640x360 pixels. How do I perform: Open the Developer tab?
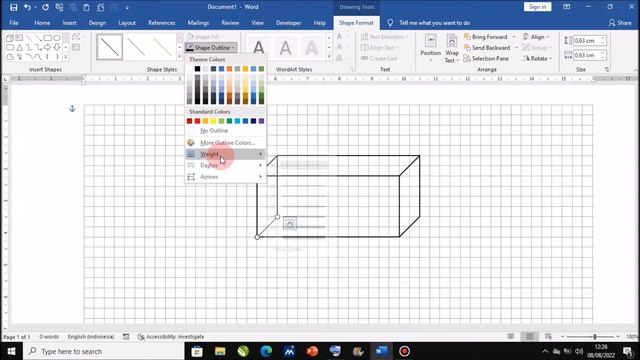[288, 23]
